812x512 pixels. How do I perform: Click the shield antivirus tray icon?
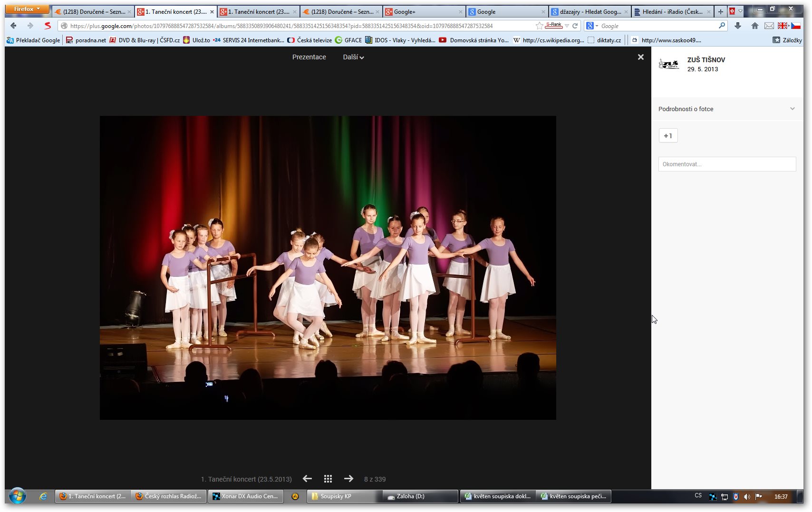pyautogui.click(x=736, y=496)
